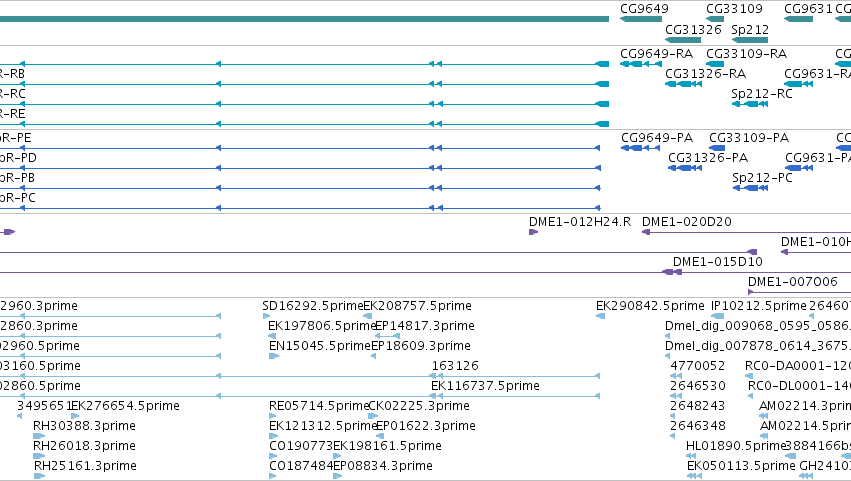Click the EK116737.5prime EST label
This screenshot has height=481, width=851.
tap(485, 386)
